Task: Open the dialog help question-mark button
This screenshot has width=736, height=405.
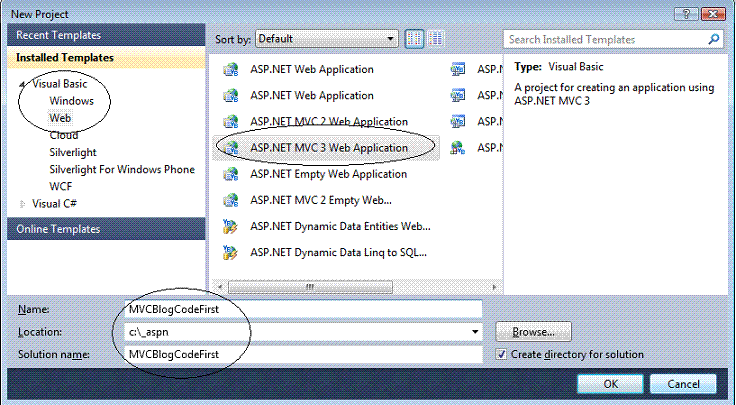Action: coord(686,14)
